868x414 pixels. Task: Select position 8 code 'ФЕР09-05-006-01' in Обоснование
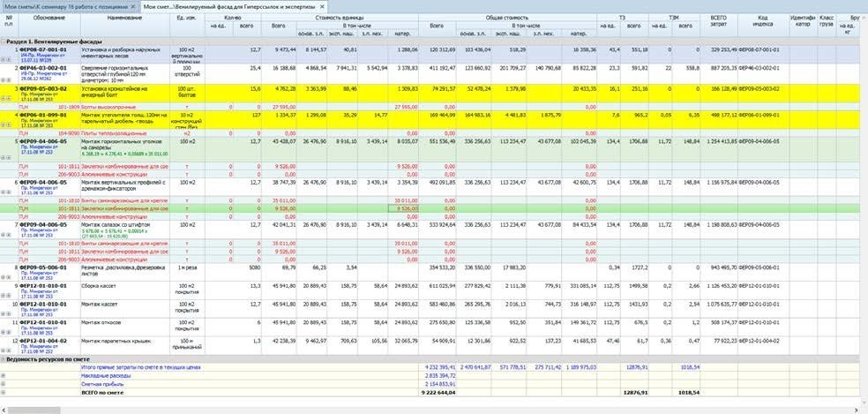tap(42, 267)
